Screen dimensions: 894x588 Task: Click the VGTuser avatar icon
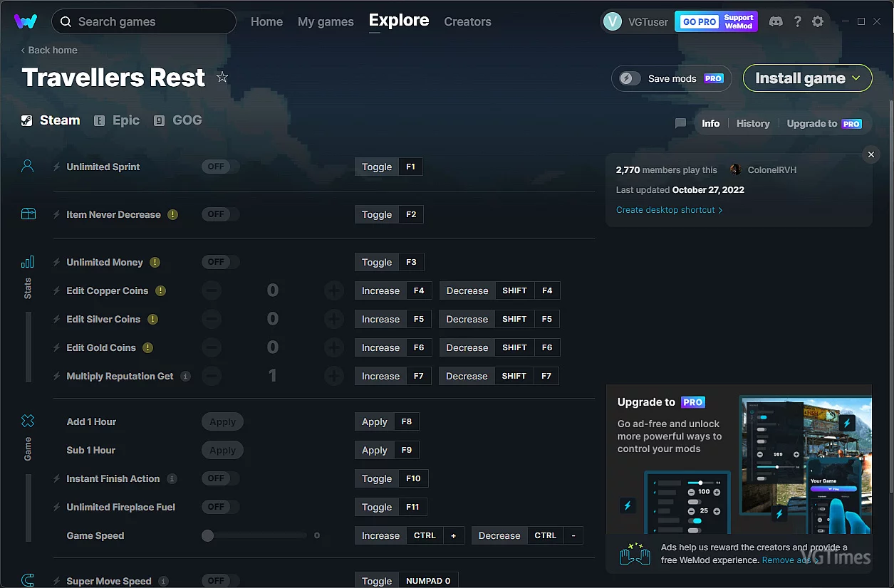[612, 21]
